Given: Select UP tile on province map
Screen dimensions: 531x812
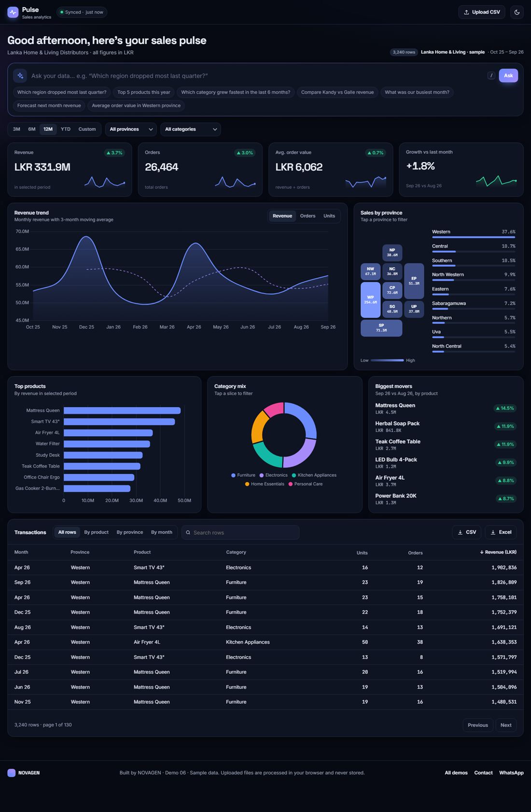Looking at the screenshot, I should (414, 309).
